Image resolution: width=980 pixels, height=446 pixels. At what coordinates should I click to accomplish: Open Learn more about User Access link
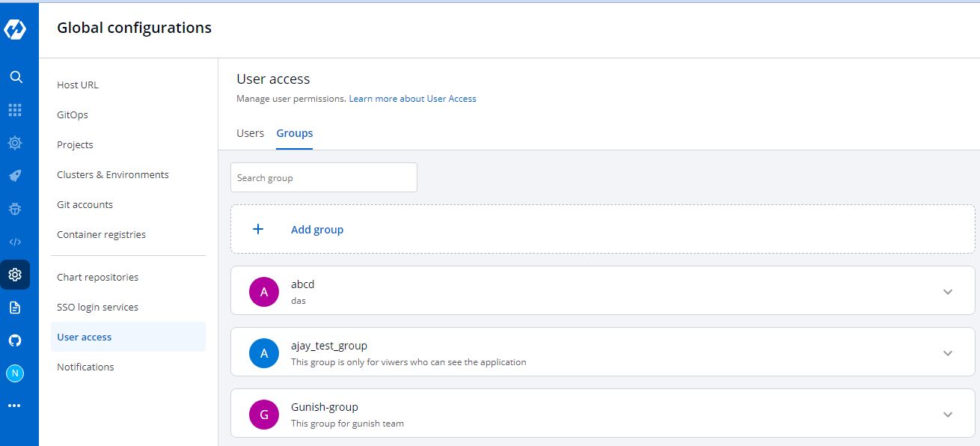412,99
